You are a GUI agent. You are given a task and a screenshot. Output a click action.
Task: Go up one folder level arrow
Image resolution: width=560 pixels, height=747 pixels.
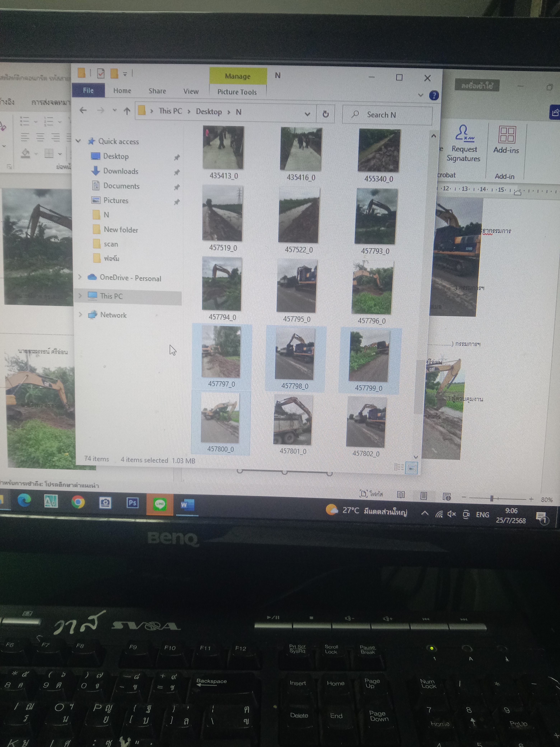coord(127,111)
